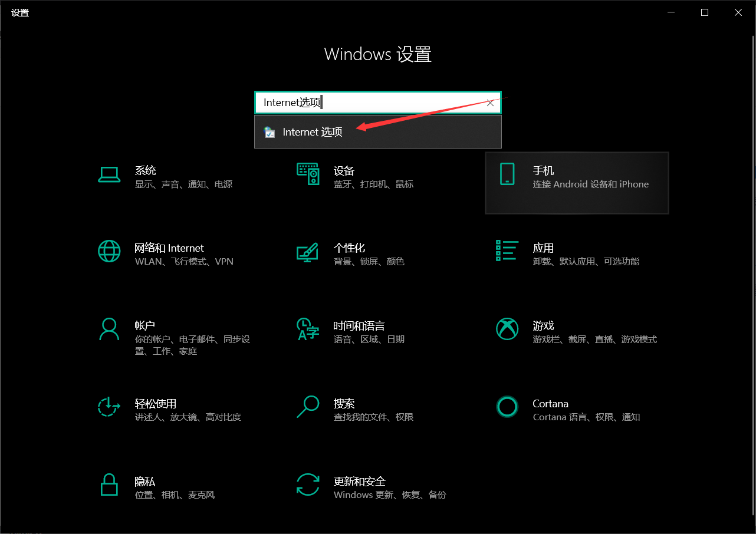Select the Internet 选项 search result

point(313,131)
